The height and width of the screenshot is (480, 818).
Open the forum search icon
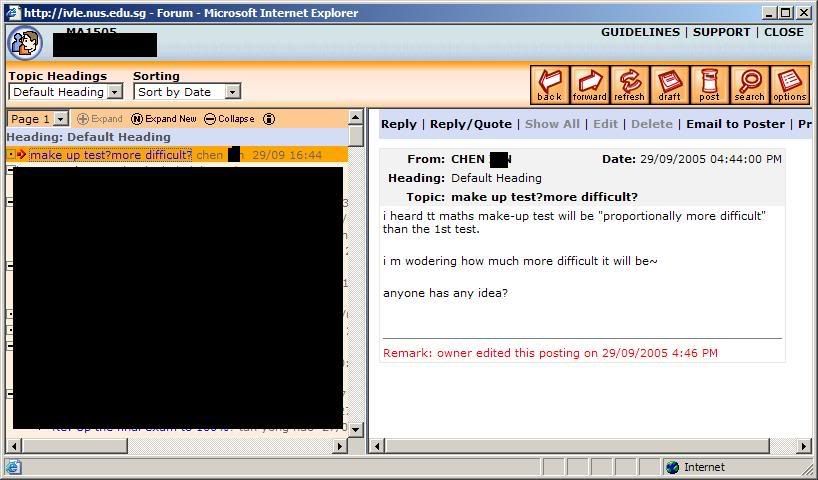pos(749,85)
